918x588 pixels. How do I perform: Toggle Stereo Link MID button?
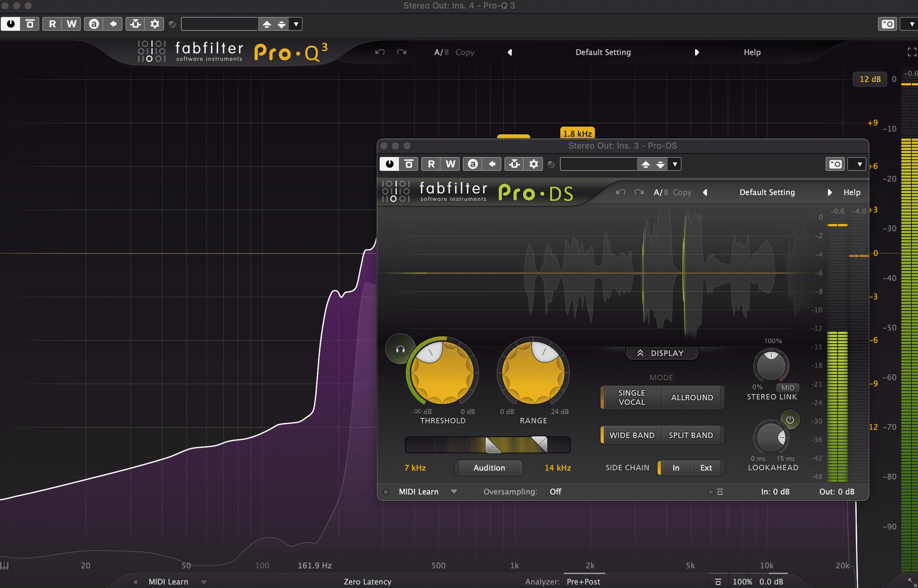coord(787,388)
